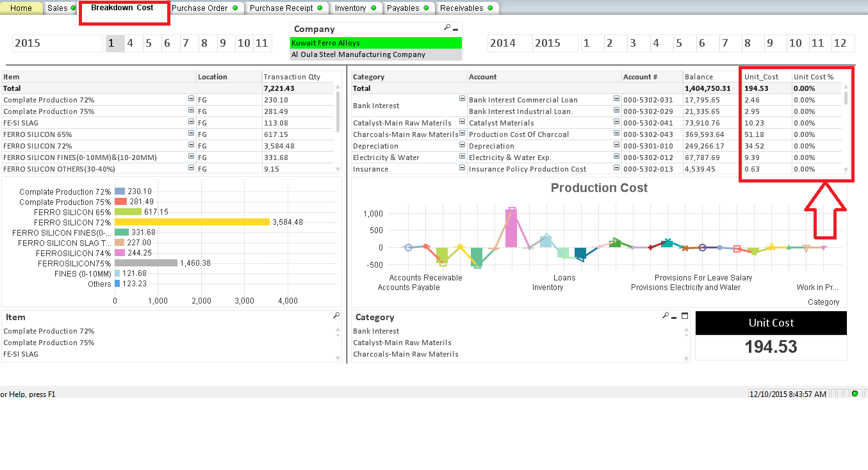The width and height of the screenshot is (868, 470).
Task: Click the search icon in Company listbox
Action: point(447,28)
